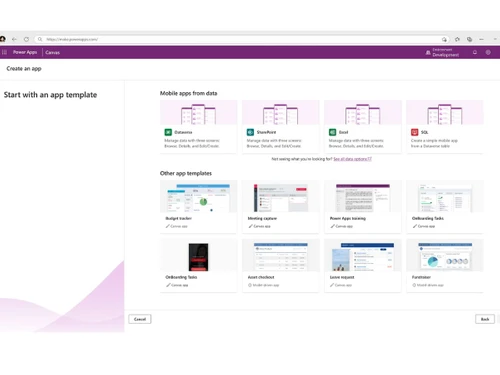Click 'Start with an app template' heading
This screenshot has width=500, height=375.
50,95
